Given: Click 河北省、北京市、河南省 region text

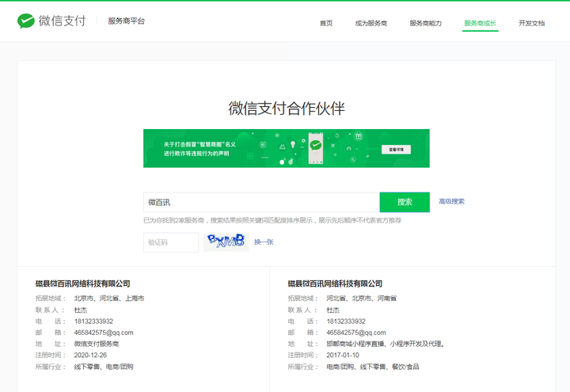Looking at the screenshot, I should tap(361, 299).
